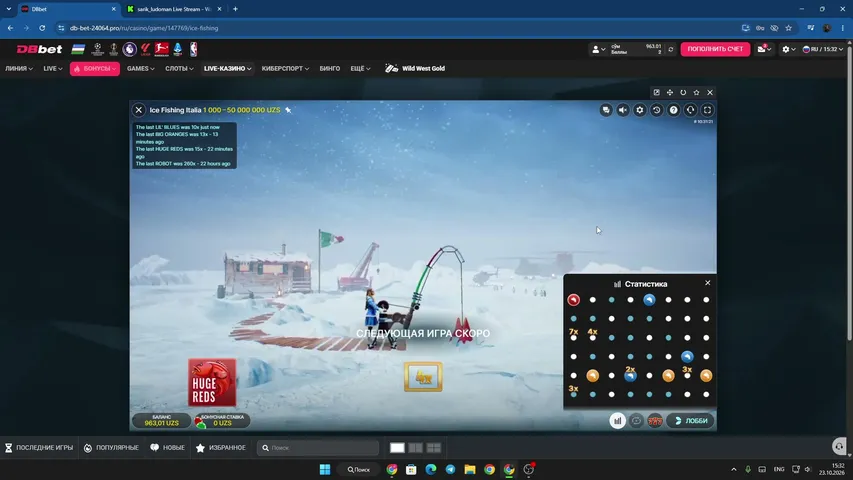Screen dimensions: 853x480
Task: Switch to the sarik_ludoman Live Stream tab
Action: point(174,9)
